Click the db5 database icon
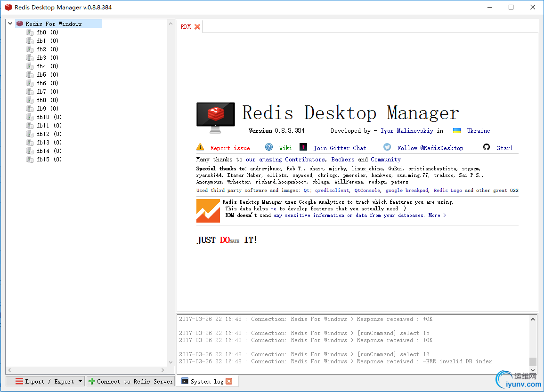The height and width of the screenshot is (392, 544). (30, 74)
